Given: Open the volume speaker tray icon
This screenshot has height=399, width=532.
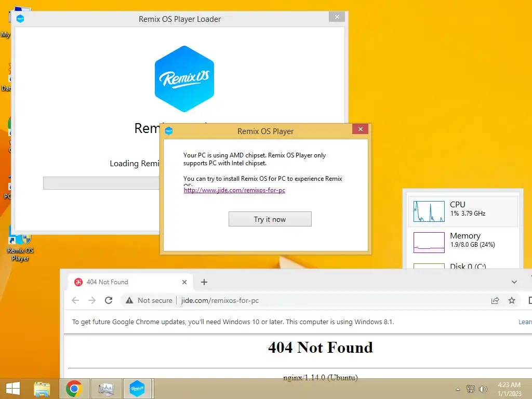Looking at the screenshot, I should click(x=483, y=389).
